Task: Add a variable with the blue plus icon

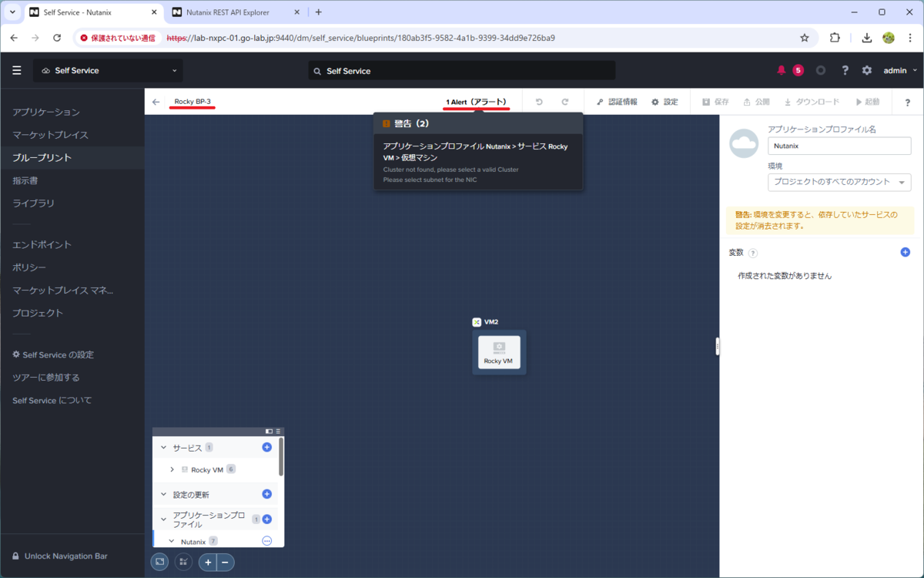Action: (906, 252)
